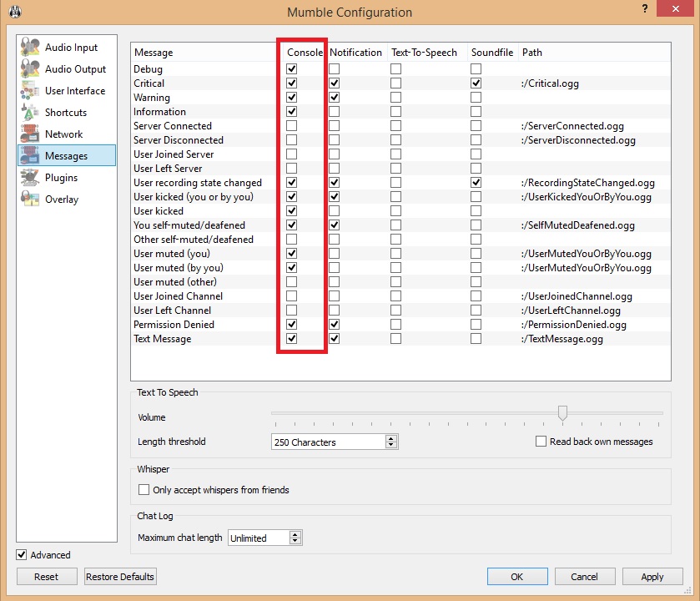Viewport: 700px width, 601px height.
Task: Click the Text To Speech Volume slider handle
Action: click(x=562, y=413)
